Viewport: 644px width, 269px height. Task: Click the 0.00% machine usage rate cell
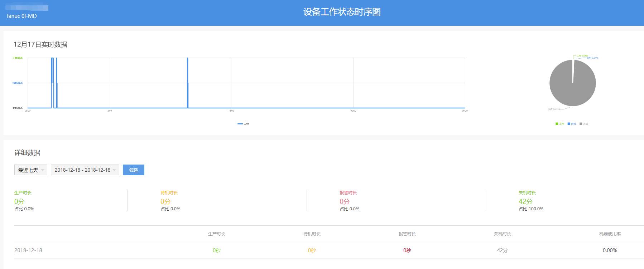coord(610,250)
